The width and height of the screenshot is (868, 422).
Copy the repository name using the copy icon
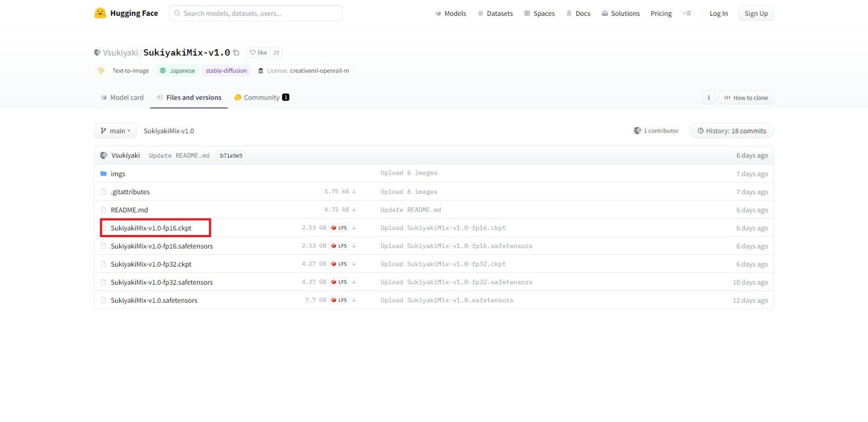[x=236, y=52]
